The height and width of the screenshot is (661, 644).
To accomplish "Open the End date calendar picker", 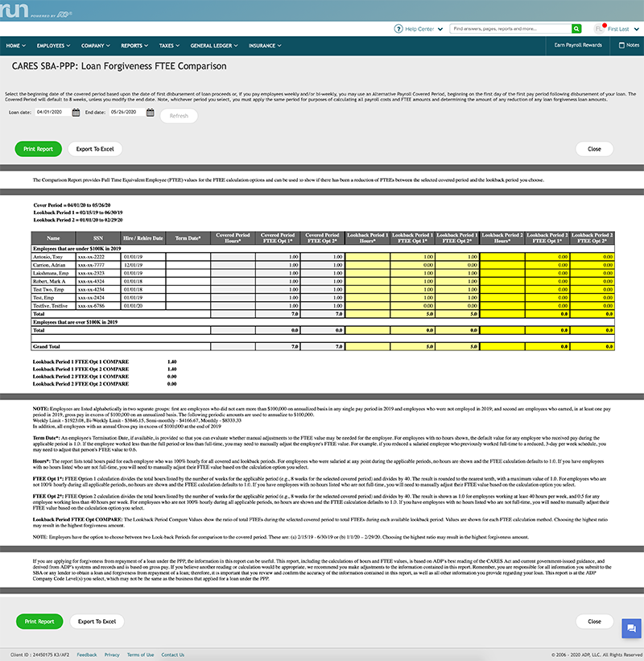I will coord(151,114).
